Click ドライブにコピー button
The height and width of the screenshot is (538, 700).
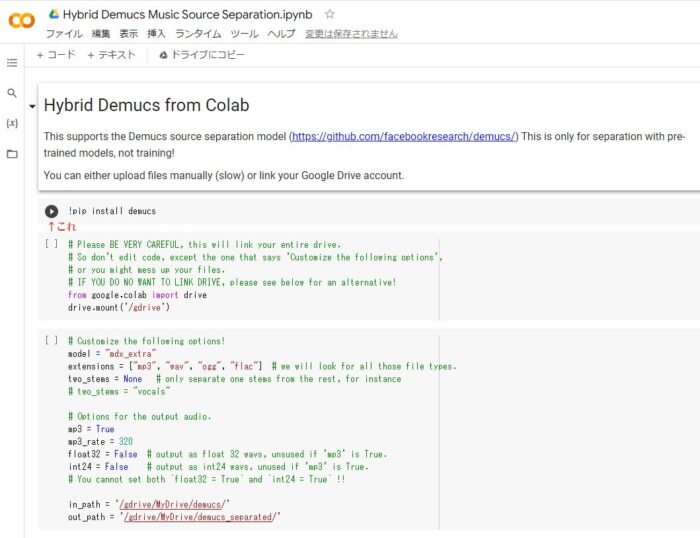(x=202, y=55)
